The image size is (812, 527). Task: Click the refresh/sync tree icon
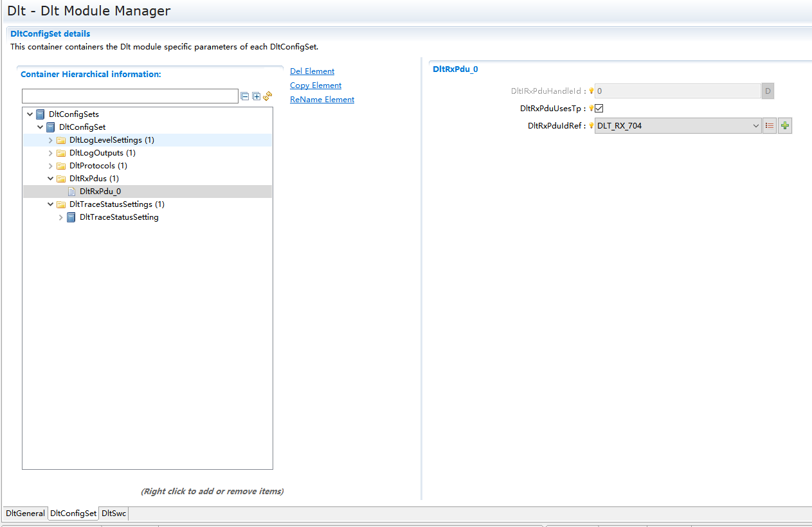(x=267, y=96)
